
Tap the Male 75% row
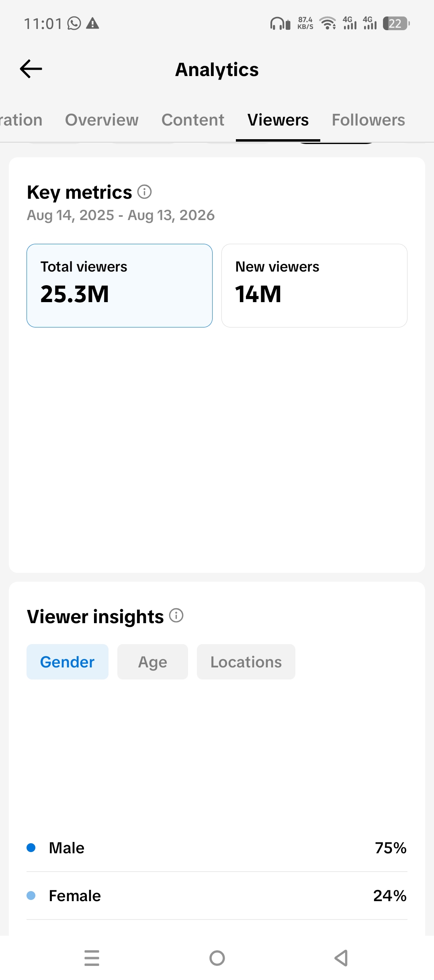pos(217,848)
